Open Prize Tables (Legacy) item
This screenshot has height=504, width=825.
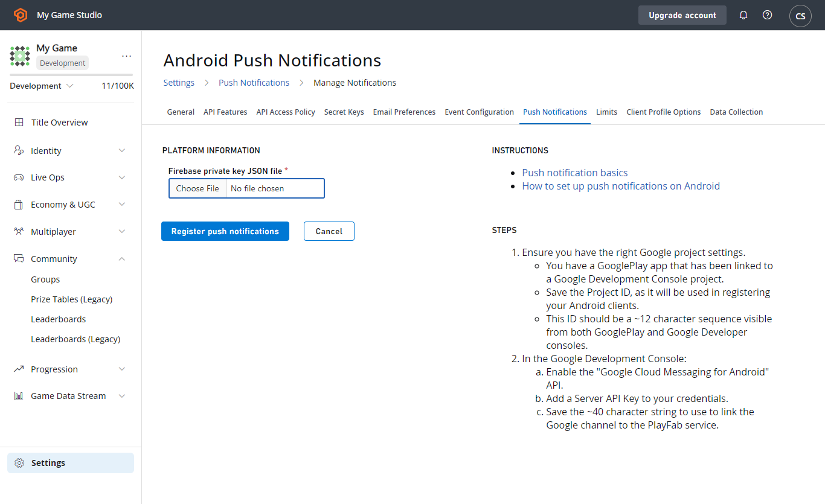[72, 299]
